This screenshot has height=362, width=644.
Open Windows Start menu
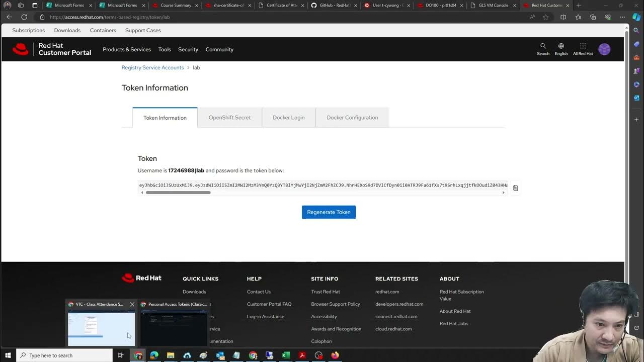(x=8, y=355)
